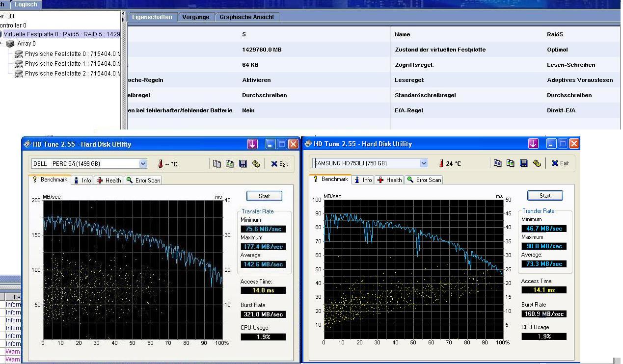Screen dimensions: 623x364
Task: Click the stripe size value 64 KB
Action: coord(250,65)
